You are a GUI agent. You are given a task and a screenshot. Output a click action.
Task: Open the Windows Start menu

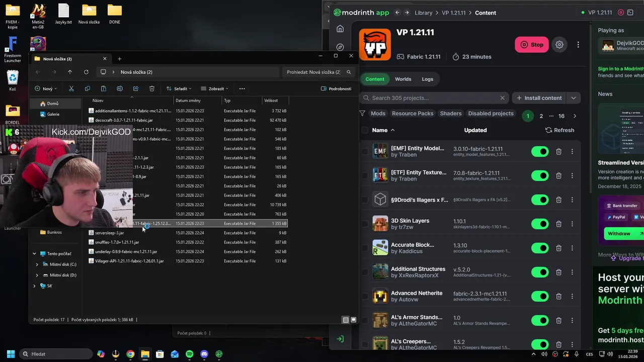[11, 354]
